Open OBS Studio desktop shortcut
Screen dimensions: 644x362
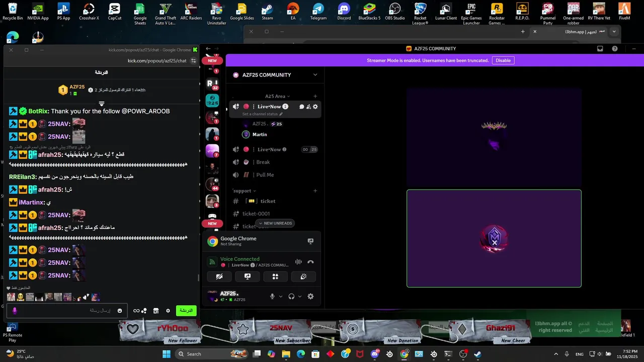coord(395,12)
